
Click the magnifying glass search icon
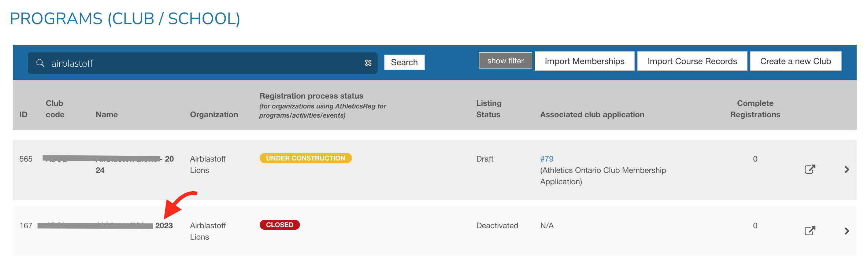pos(40,63)
